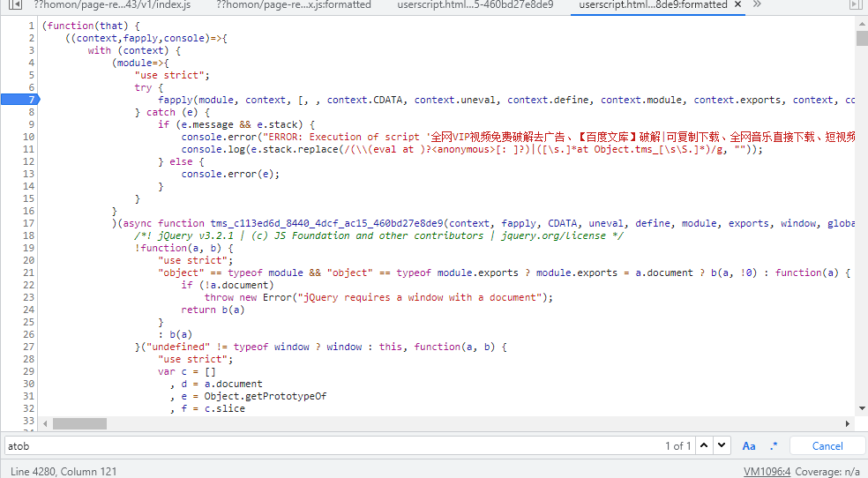868x478 pixels.
Task: Toggle the file navigator sidebar icon
Action: (14, 5)
